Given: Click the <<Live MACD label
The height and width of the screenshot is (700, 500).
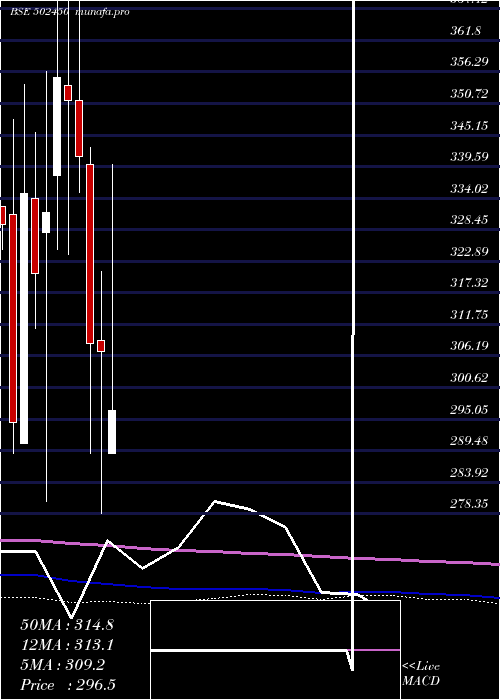Looking at the screenshot, I should (x=421, y=674).
